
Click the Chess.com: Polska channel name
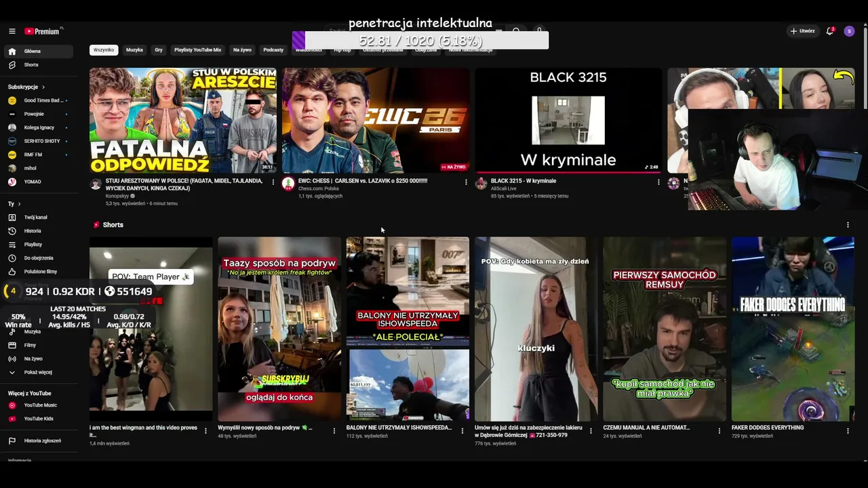tap(319, 188)
